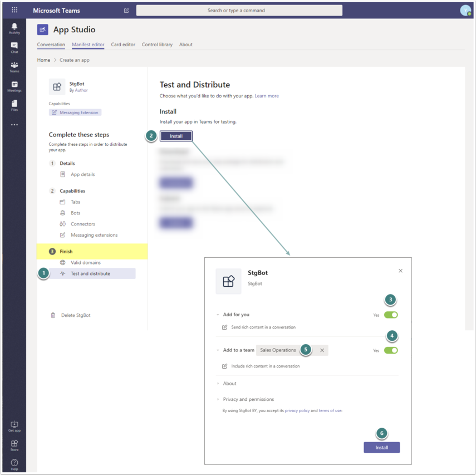The height and width of the screenshot is (475, 476).
Task: Click the Messaging Extension capability tag
Action: click(75, 112)
